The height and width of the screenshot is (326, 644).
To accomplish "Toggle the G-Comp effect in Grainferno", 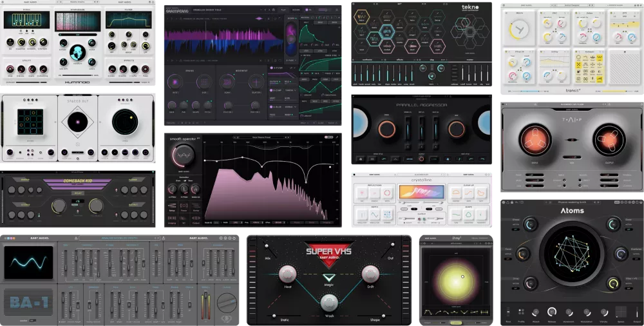I will pos(272,90).
